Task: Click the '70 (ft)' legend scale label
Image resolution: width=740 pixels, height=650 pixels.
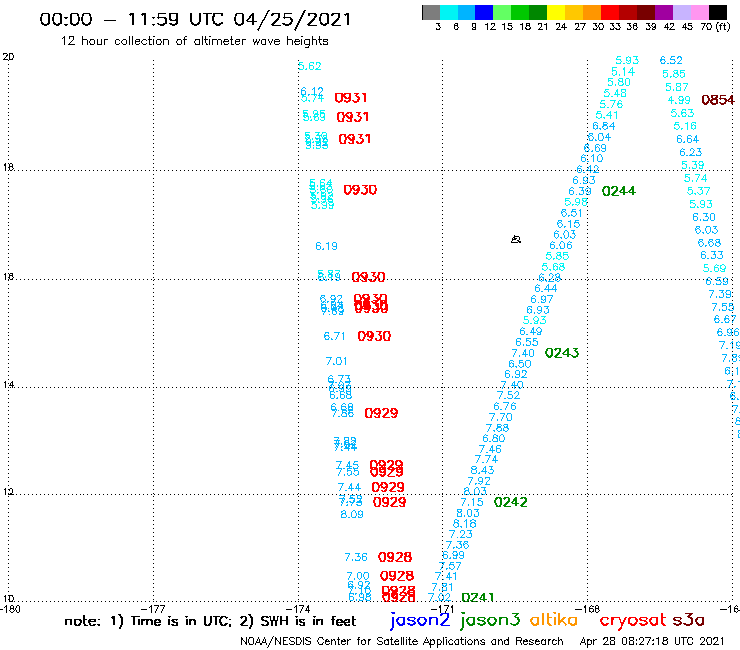Action: [x=715, y=27]
